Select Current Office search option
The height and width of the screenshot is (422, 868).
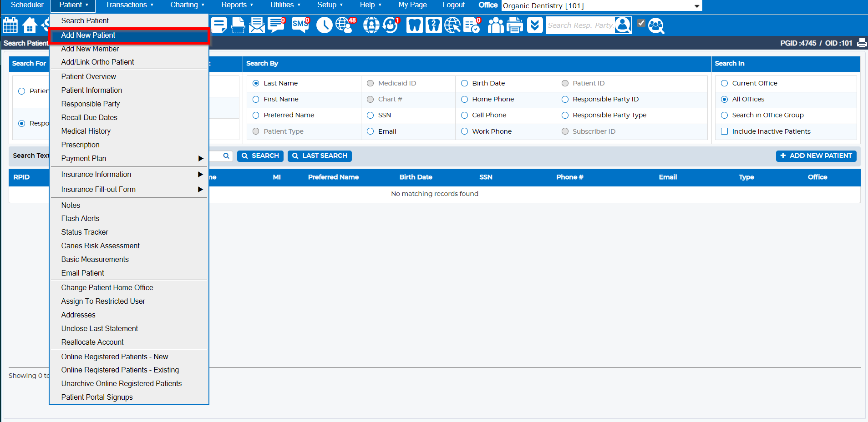click(x=725, y=83)
